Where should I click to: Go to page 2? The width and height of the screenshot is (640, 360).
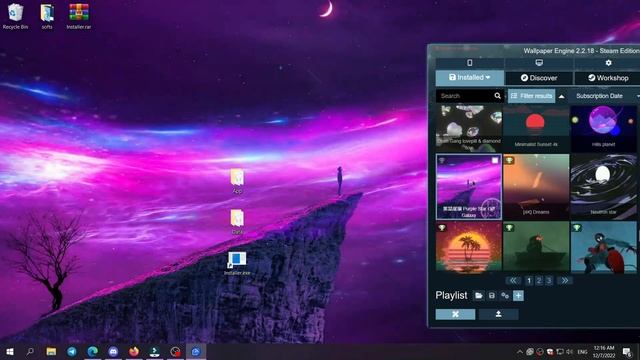(x=539, y=280)
